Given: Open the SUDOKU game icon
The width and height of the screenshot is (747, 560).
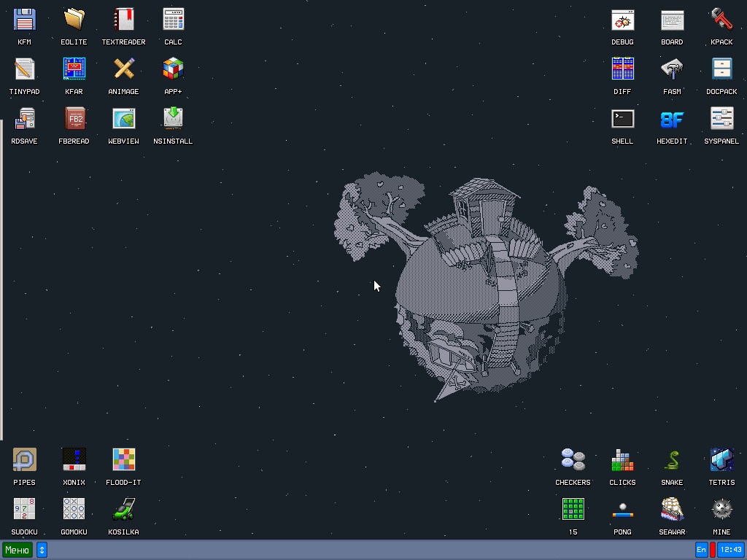Looking at the screenshot, I should click(24, 510).
